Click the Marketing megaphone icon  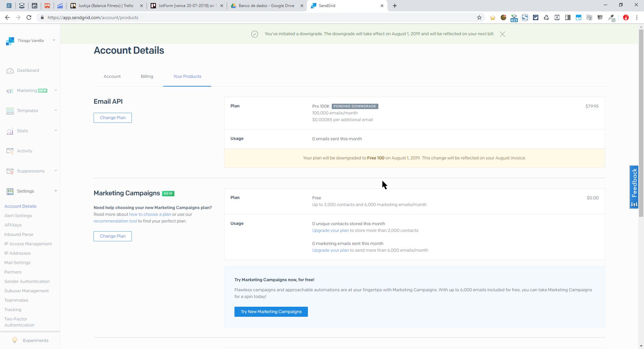click(x=10, y=91)
